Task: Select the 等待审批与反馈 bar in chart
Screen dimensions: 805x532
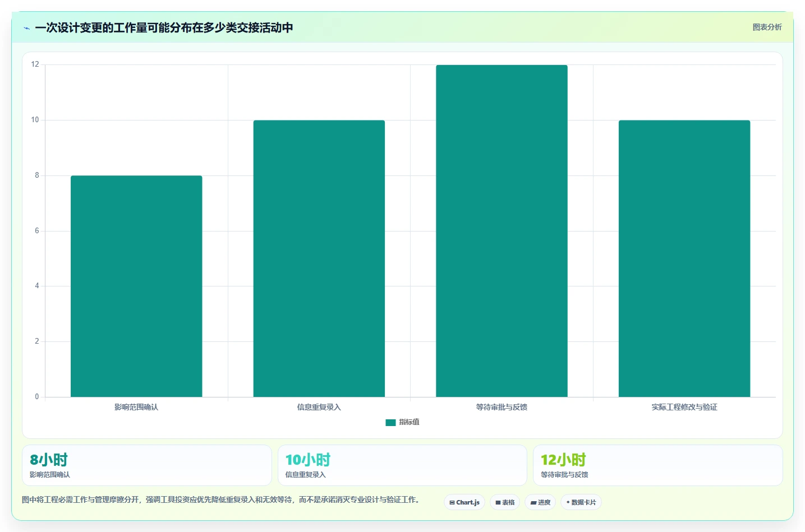Action: click(502, 231)
